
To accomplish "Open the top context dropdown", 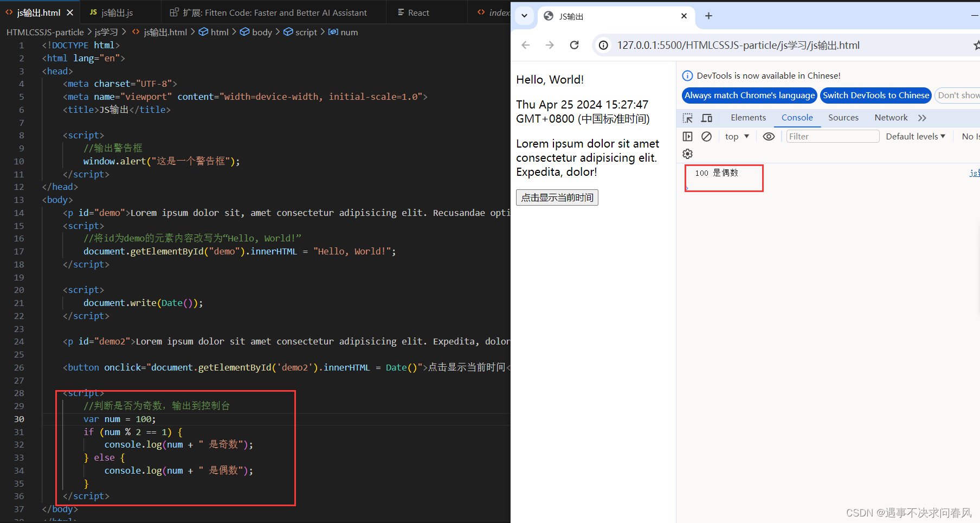I will [737, 137].
